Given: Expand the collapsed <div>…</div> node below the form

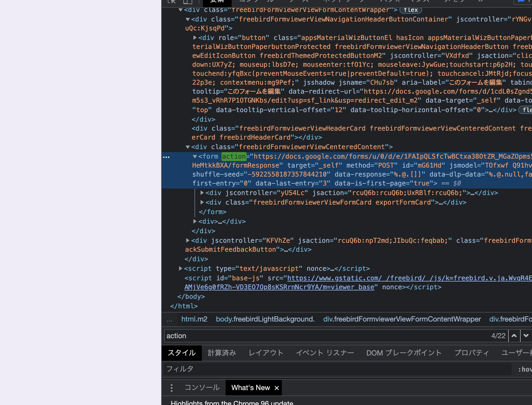Looking at the screenshot, I should tap(195, 221).
